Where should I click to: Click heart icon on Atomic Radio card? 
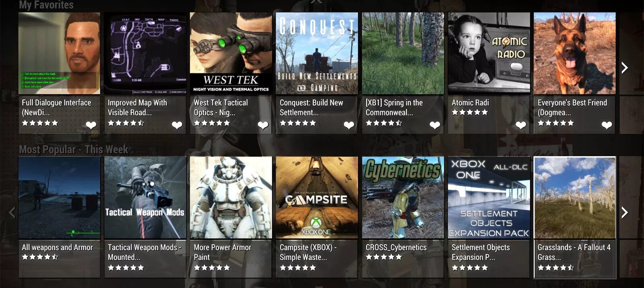point(521,125)
